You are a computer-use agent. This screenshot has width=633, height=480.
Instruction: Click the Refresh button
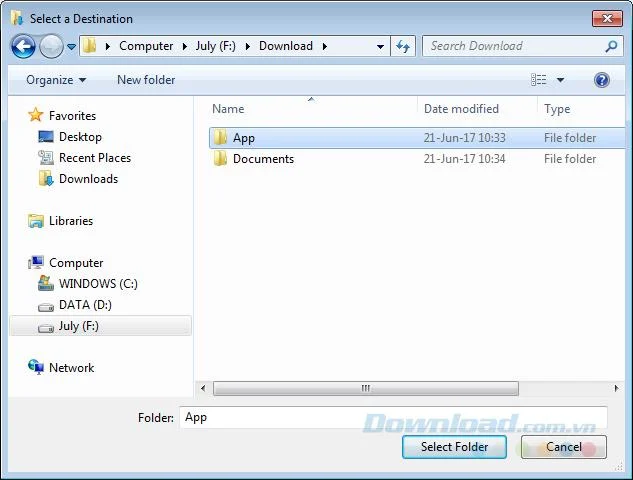[x=403, y=46]
